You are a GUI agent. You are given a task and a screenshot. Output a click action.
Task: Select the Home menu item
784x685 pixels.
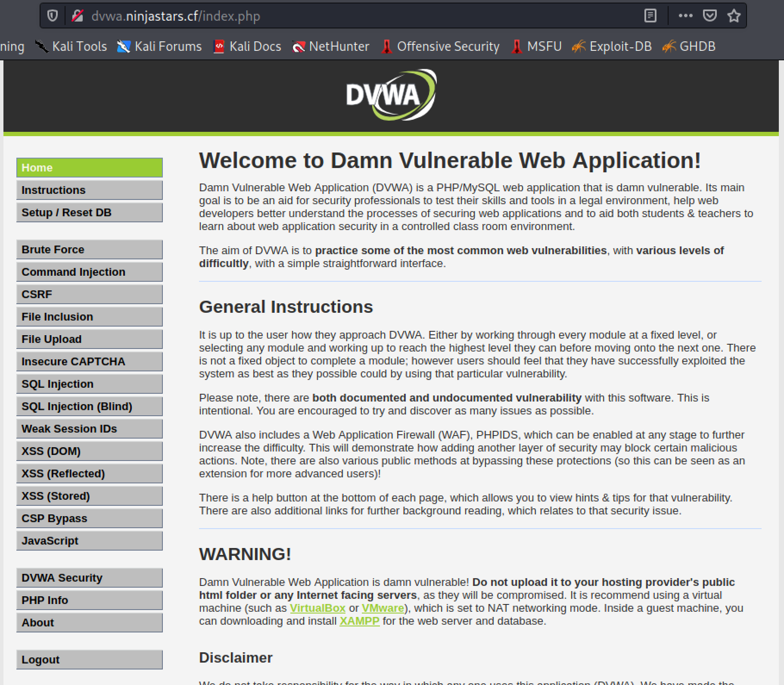pyautogui.click(x=89, y=168)
